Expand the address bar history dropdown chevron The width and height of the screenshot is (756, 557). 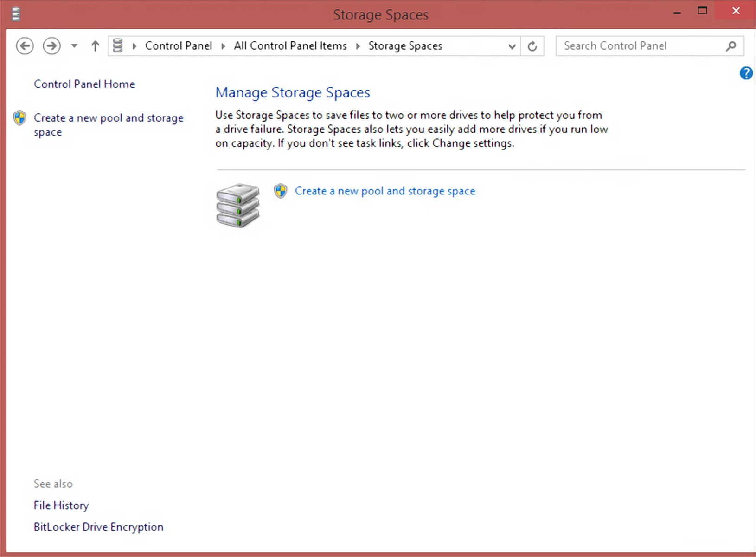click(512, 46)
